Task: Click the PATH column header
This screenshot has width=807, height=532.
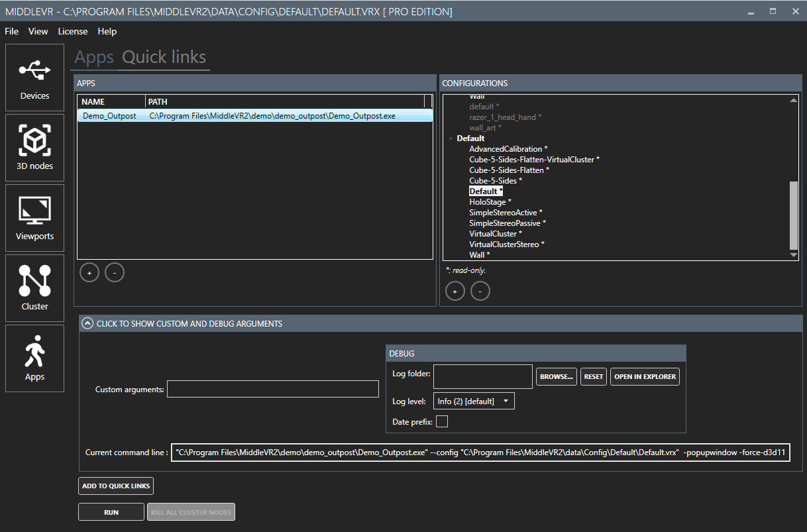Action: click(285, 102)
